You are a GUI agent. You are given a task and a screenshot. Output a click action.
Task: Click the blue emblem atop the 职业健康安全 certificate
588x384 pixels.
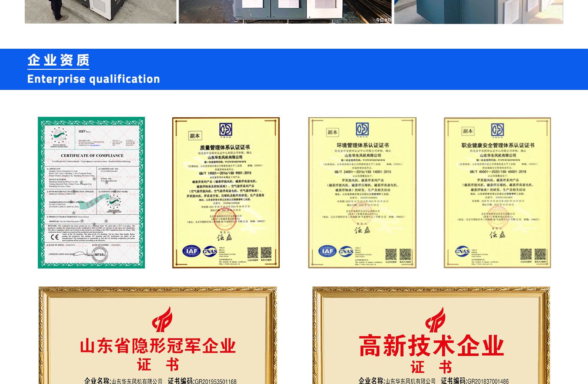(497, 129)
